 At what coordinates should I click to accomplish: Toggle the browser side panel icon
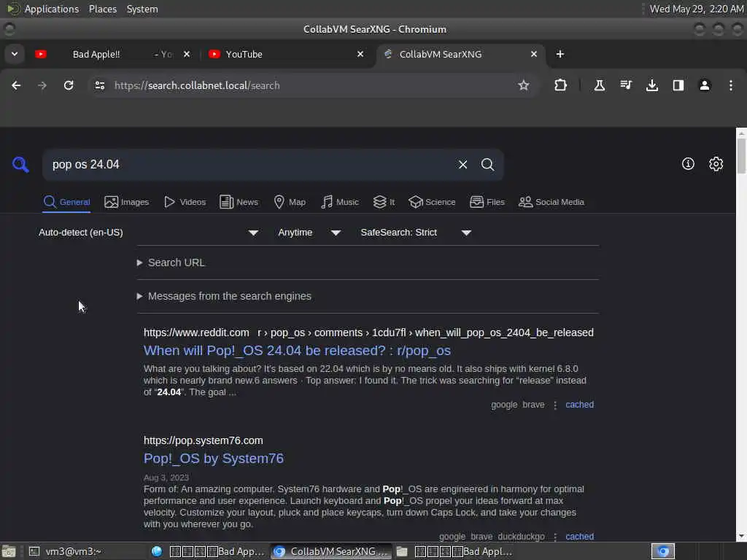coord(678,86)
